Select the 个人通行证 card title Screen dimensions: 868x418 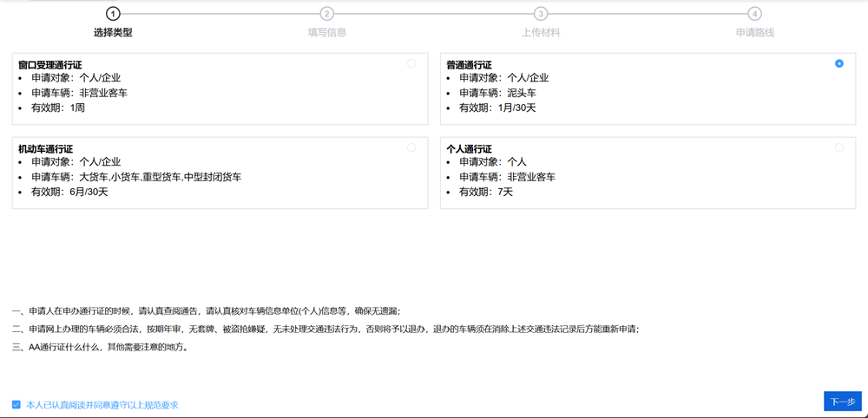[x=469, y=149]
